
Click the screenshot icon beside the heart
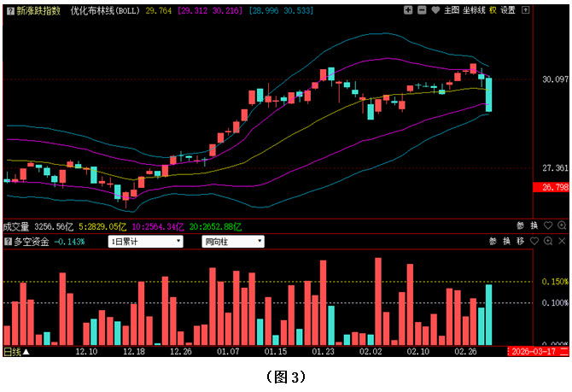coord(449,10)
